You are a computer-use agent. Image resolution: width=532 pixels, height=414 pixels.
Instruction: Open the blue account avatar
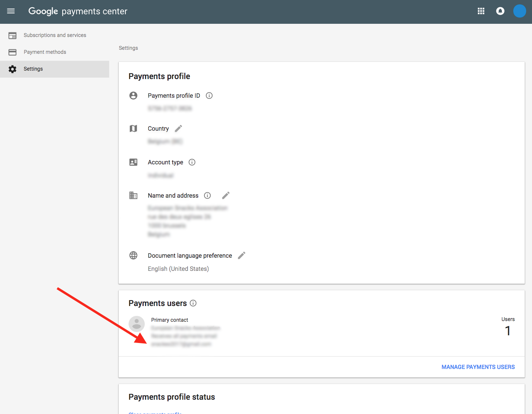pyautogui.click(x=520, y=11)
